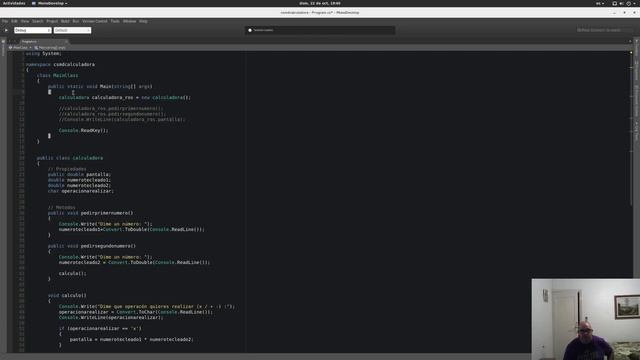Screen dimensions: 640x360
Task: Click 'double numerotecleado1;' line
Action: point(79,180)
